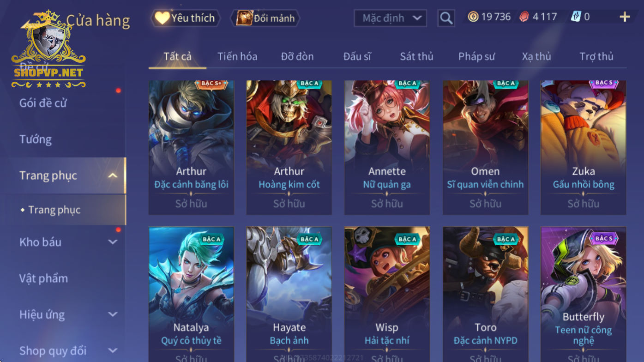Switch to the Sát thủ tab
The height and width of the screenshot is (362, 644).
(416, 56)
